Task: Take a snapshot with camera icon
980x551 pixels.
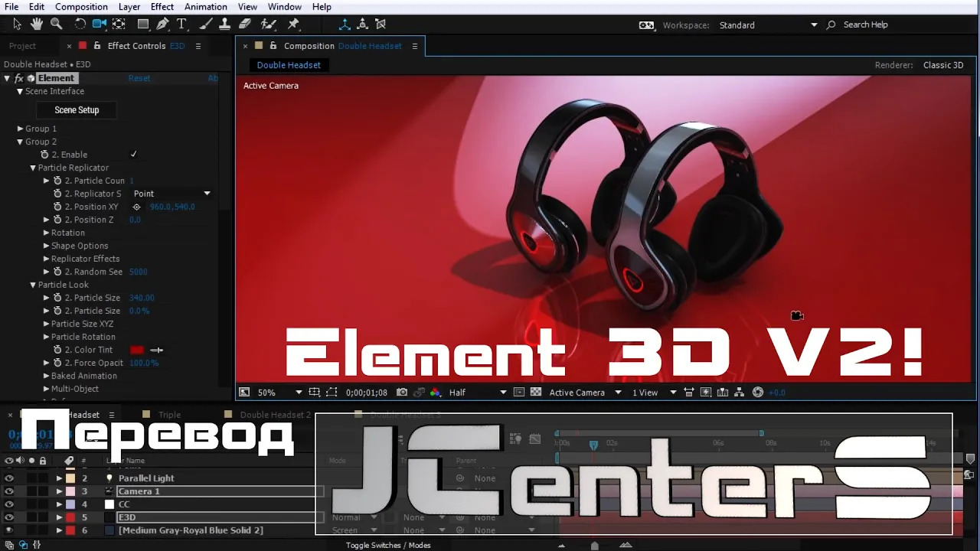Action: [402, 393]
